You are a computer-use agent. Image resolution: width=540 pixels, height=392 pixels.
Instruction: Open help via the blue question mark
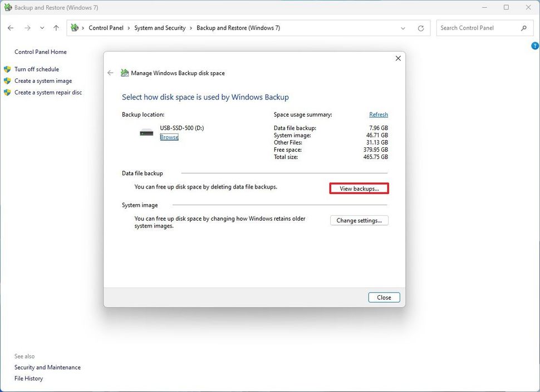tap(534, 46)
